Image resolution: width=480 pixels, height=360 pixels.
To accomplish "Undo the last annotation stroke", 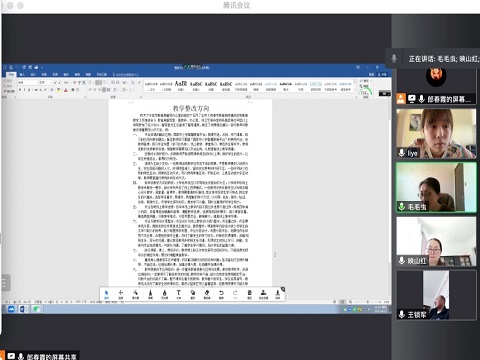I will pyautogui.click(x=221, y=294).
